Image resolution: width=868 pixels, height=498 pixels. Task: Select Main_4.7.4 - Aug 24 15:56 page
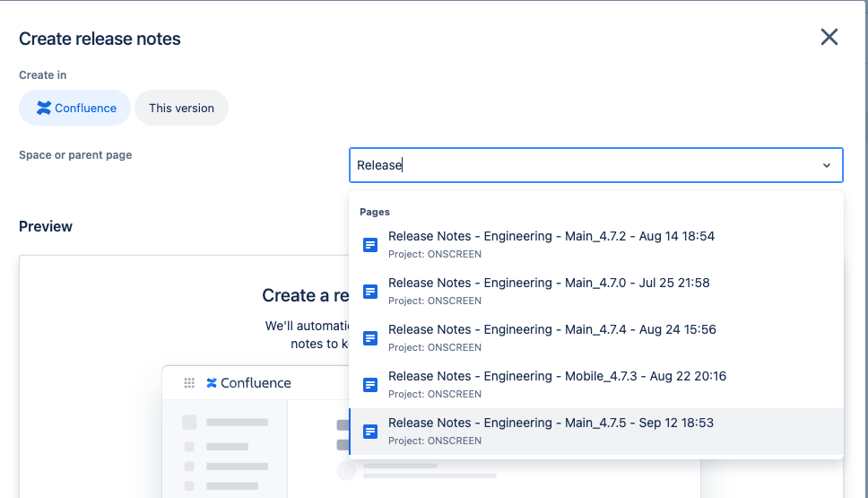click(596, 338)
